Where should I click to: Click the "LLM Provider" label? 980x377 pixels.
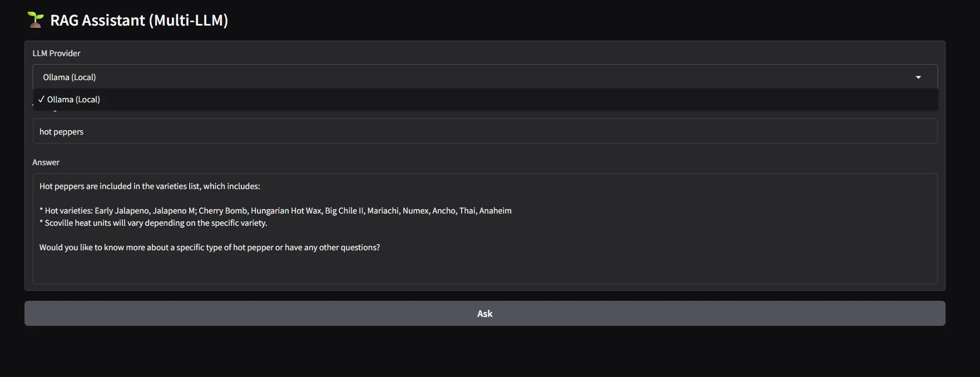click(56, 53)
